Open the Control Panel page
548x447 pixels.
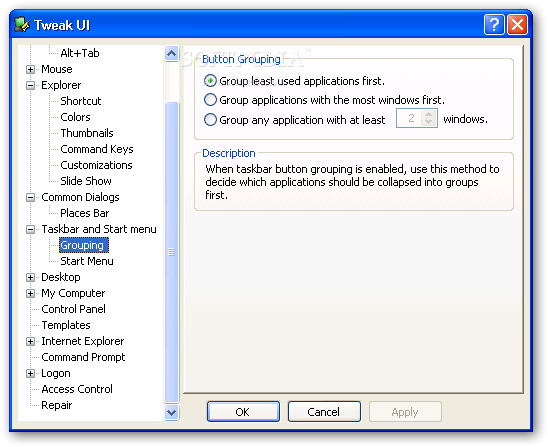(73, 309)
